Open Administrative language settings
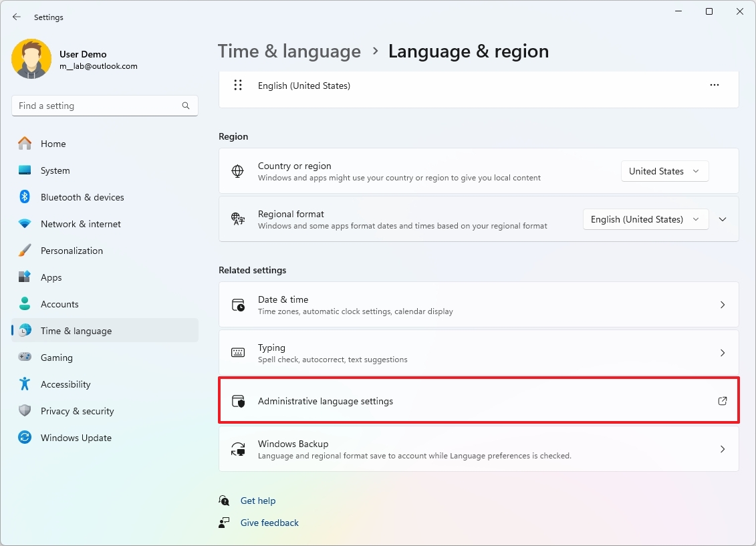 (479, 400)
